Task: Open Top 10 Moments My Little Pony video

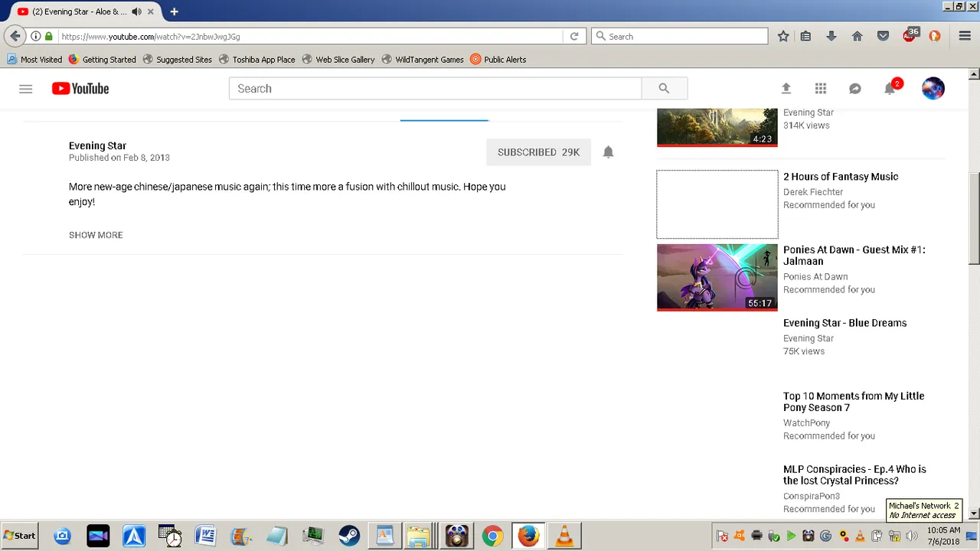Action: point(854,402)
